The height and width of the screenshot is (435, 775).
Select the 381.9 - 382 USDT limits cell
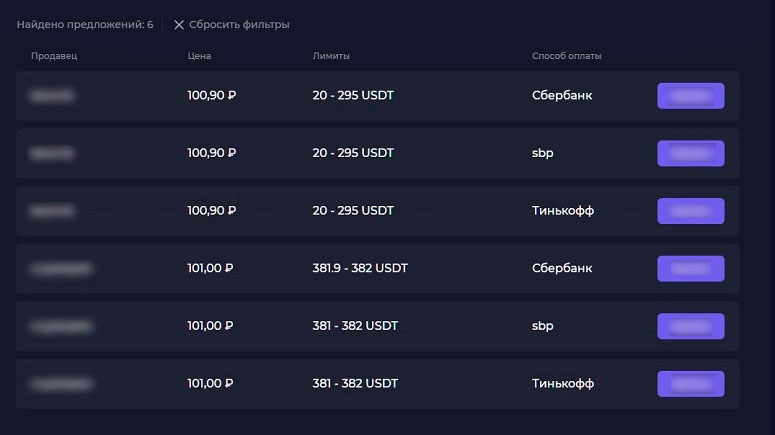pyautogui.click(x=360, y=268)
